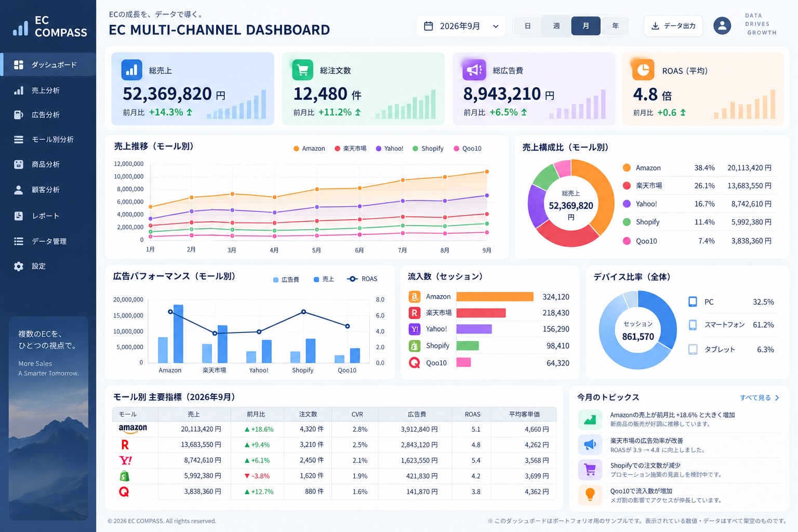This screenshot has height=532, width=798.
Task: Click the Shopify orders cart topic icon
Action: click(590, 470)
